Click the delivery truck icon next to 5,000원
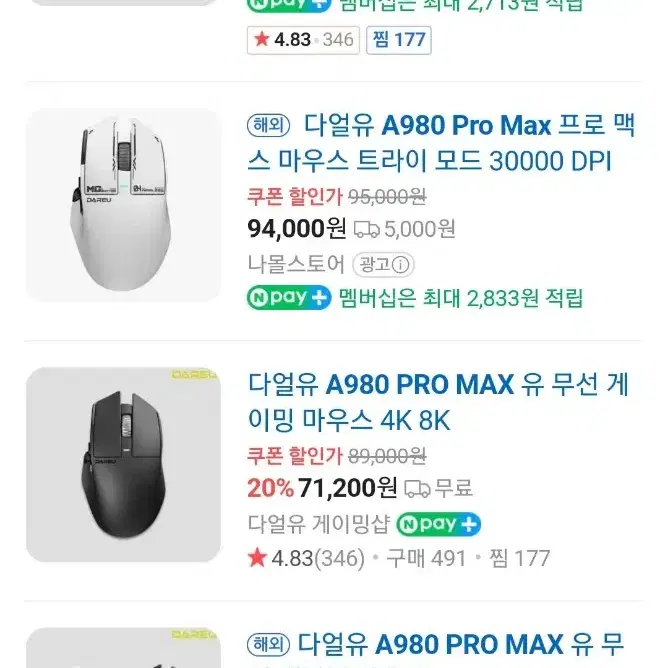668x668 pixels. (x=367, y=230)
